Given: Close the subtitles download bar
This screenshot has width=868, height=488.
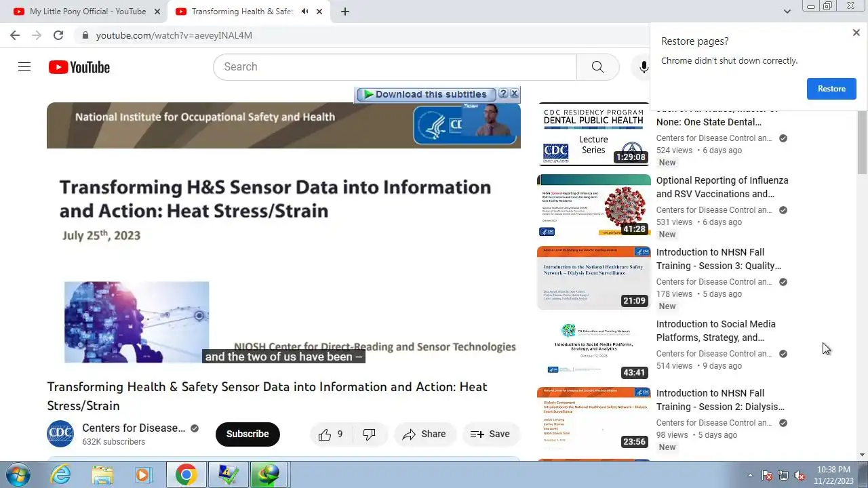Looking at the screenshot, I should tap(514, 94).
